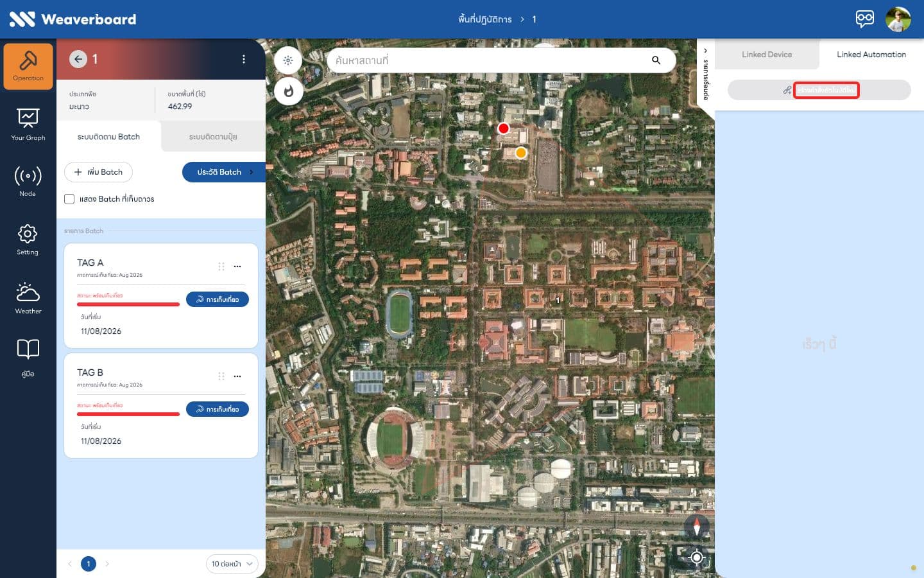Toggle the แสดง Batch ที่เก็บถาวร checkbox
The width and height of the screenshot is (924, 578).
tap(69, 199)
